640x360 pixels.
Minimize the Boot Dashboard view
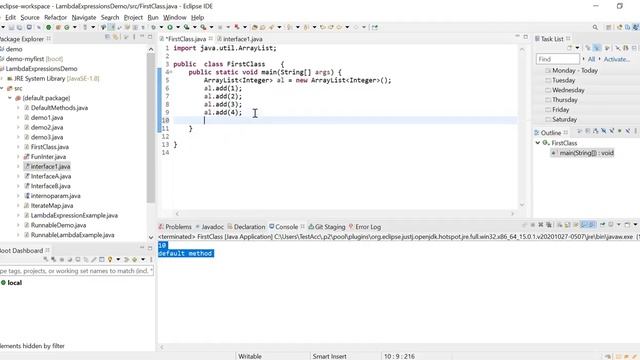(x=142, y=248)
